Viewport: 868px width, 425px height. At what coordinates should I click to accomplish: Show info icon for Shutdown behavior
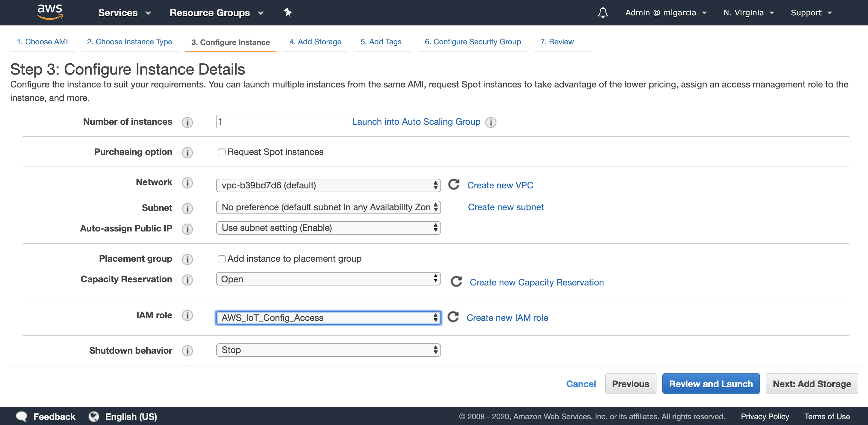pos(187,350)
